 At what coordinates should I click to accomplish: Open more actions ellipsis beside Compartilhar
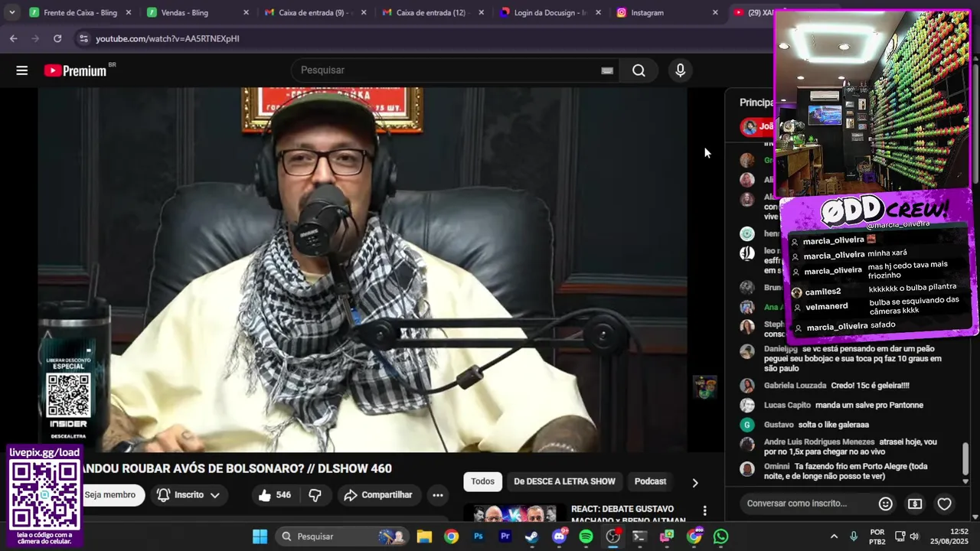point(438,495)
